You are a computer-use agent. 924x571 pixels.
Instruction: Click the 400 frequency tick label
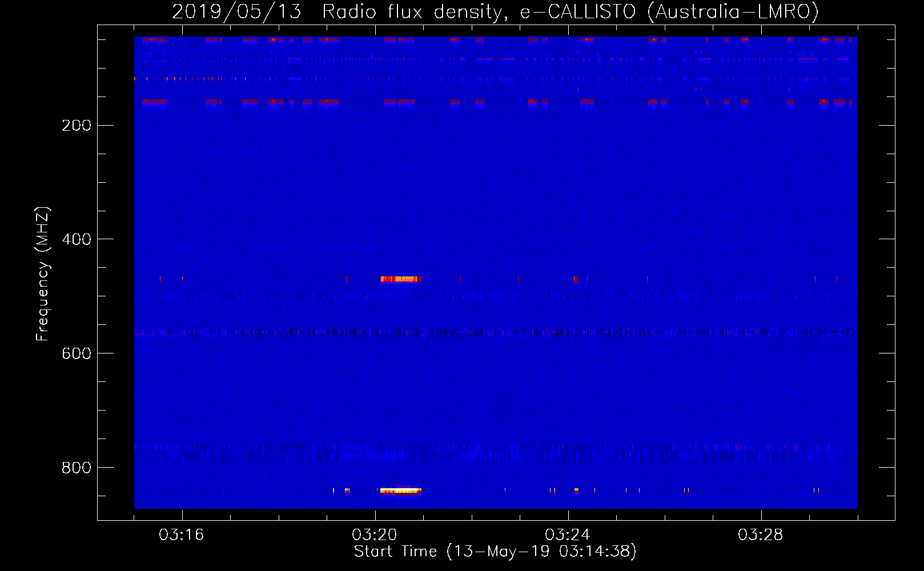(77, 240)
